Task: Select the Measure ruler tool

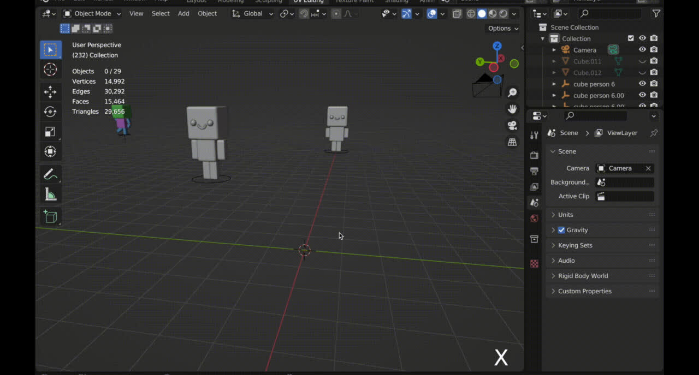Action: (x=50, y=194)
